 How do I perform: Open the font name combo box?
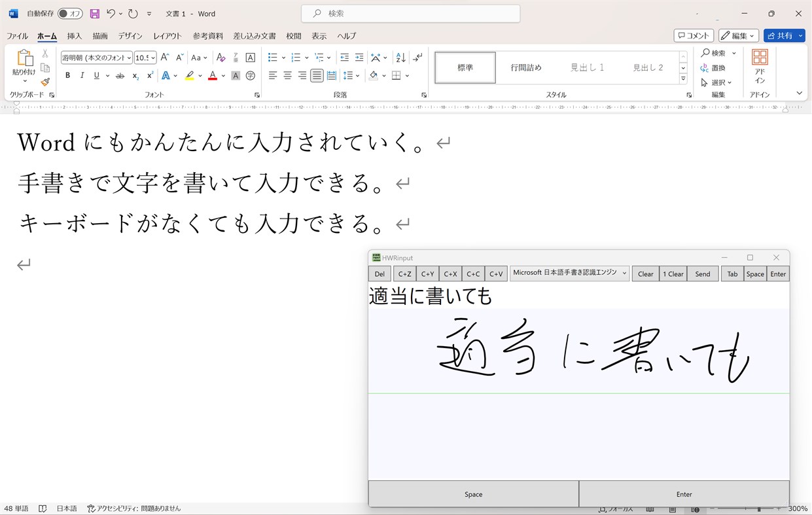(97, 58)
